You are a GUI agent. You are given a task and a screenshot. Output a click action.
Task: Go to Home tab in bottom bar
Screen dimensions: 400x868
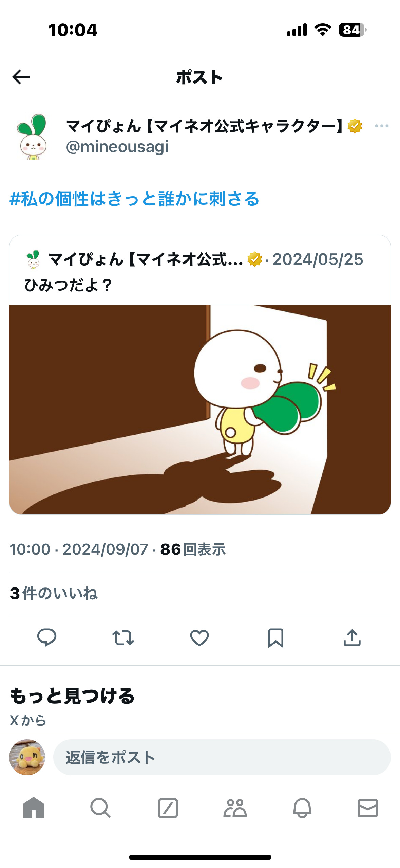(x=34, y=808)
